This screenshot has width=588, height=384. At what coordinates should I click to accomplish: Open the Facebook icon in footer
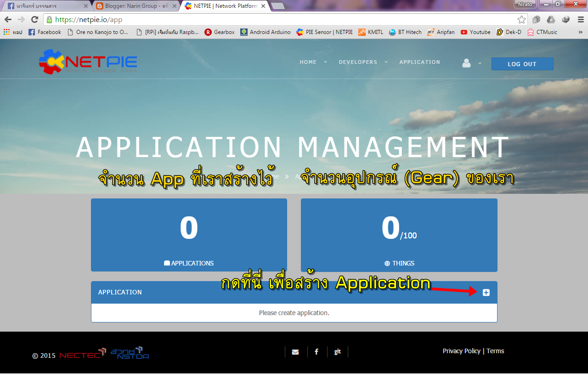[x=317, y=352]
